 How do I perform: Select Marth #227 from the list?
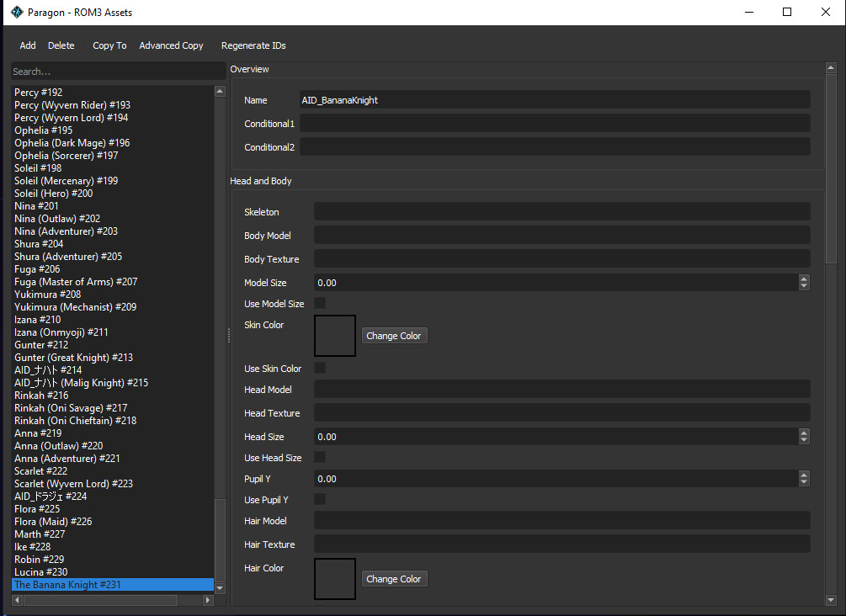tap(40, 534)
